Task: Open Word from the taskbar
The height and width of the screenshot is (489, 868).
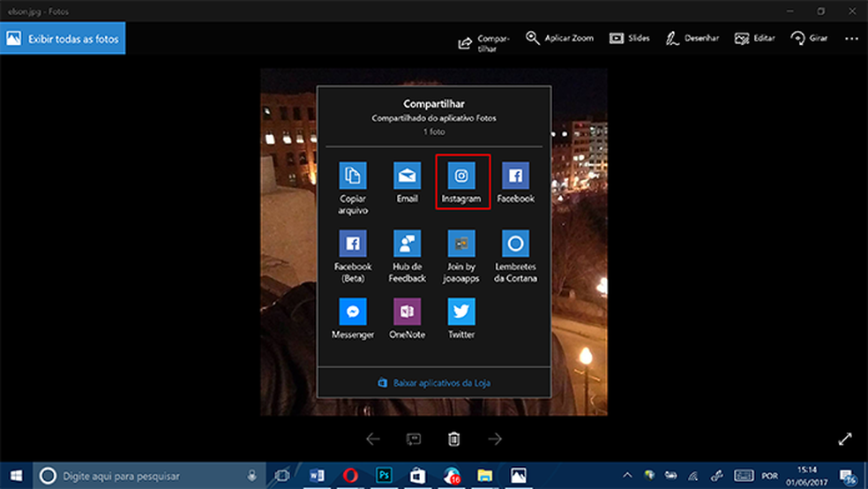Action: coord(317,476)
